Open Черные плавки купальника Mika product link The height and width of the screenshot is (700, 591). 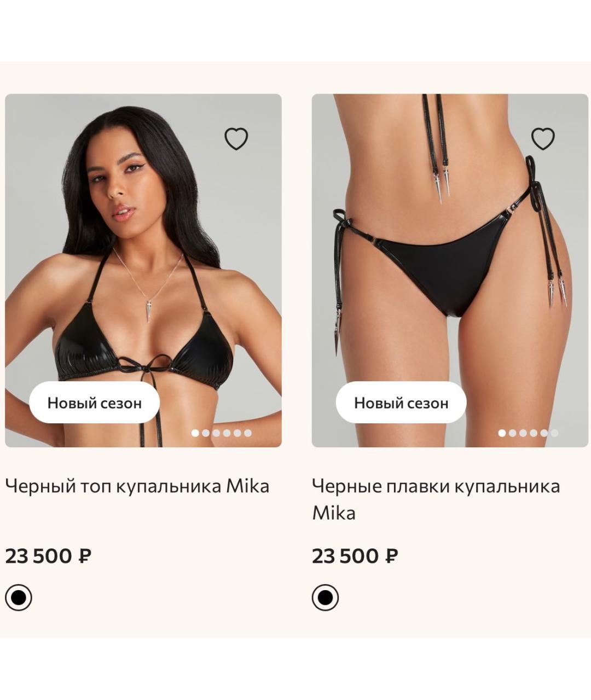coord(436,499)
